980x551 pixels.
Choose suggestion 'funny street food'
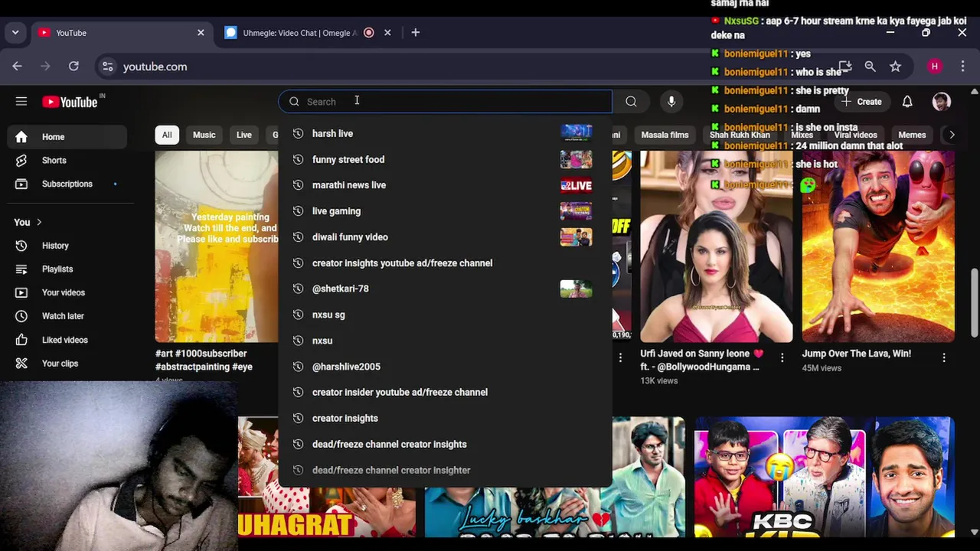click(x=445, y=159)
